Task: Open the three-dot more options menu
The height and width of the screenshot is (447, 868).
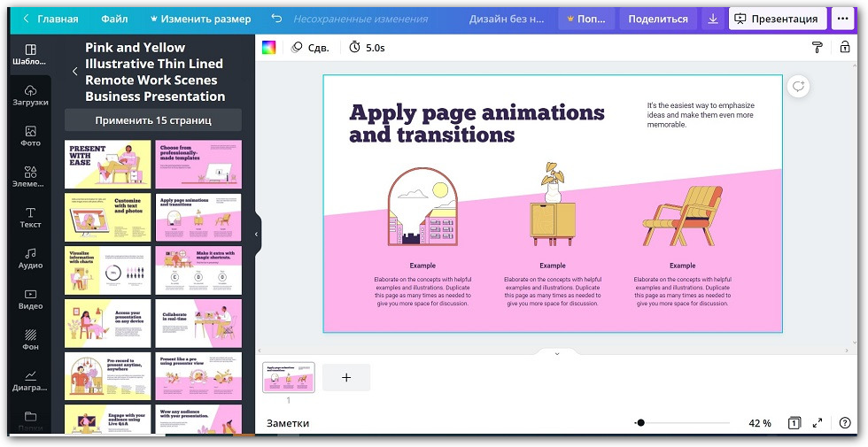Action: point(841,19)
